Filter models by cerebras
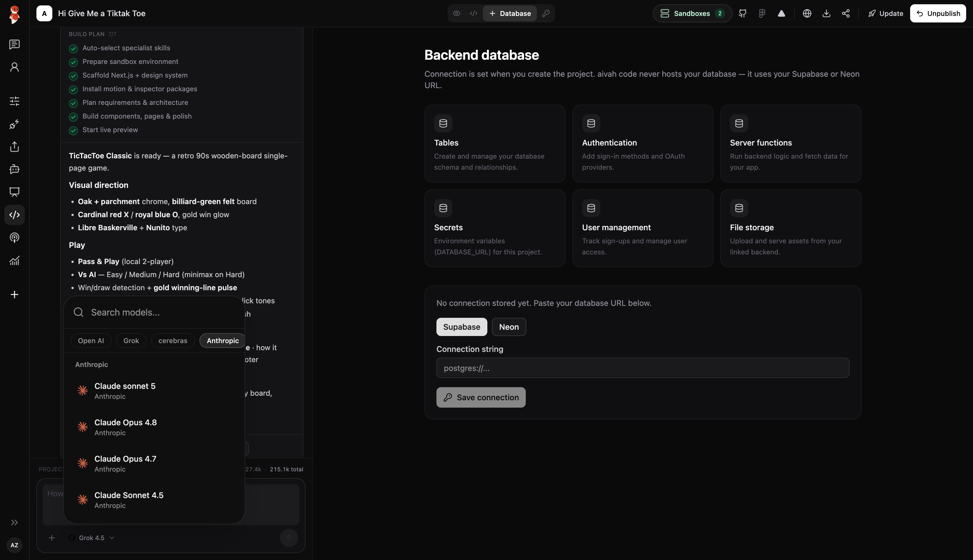The height and width of the screenshot is (560, 973). (173, 341)
